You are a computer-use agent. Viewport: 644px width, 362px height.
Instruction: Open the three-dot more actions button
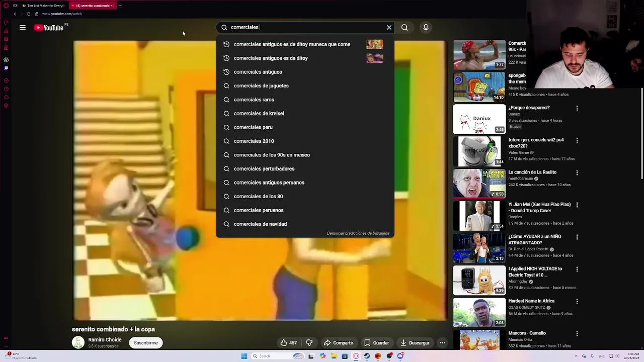coord(442,343)
